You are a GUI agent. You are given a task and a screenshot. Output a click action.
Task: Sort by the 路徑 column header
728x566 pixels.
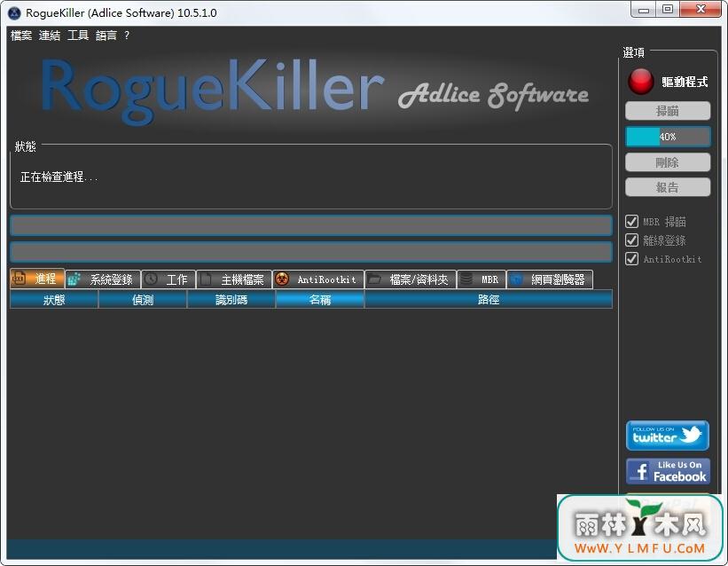(x=489, y=299)
